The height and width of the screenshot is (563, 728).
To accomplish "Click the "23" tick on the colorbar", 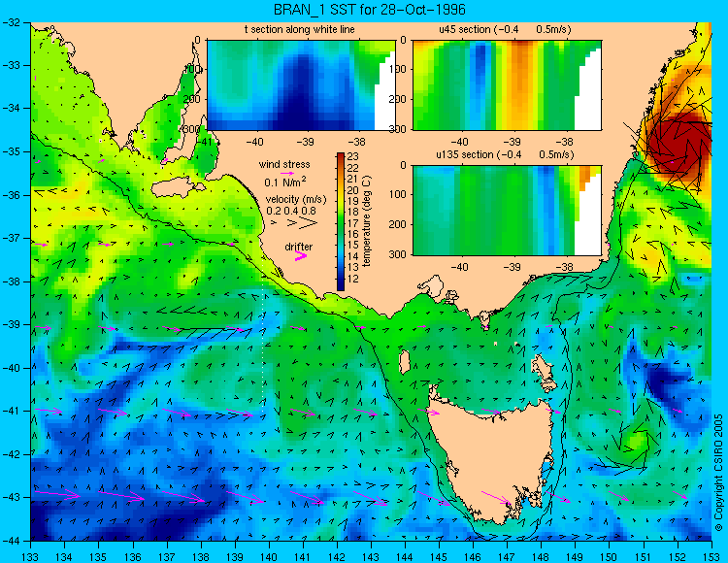I will (x=352, y=157).
